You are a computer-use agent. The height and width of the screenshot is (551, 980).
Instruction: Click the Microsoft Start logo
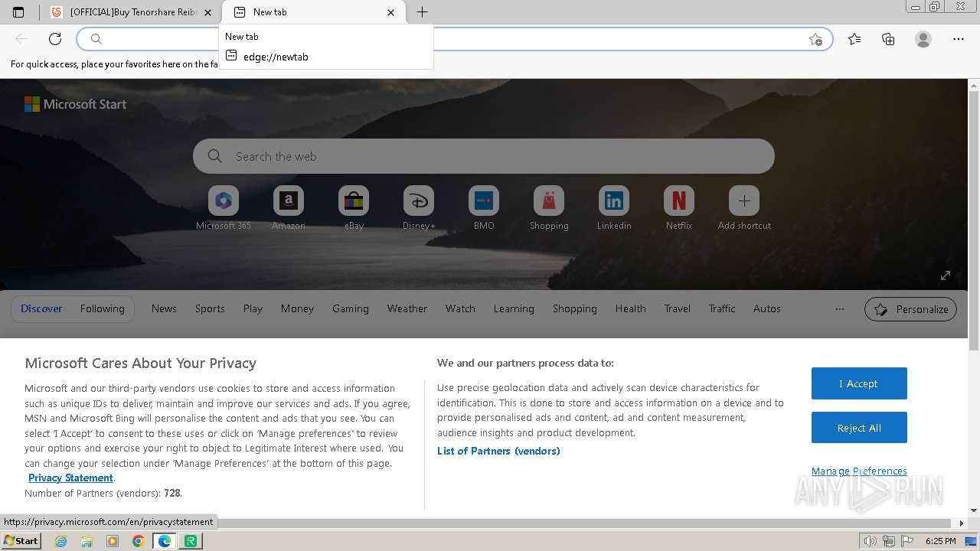coord(75,104)
